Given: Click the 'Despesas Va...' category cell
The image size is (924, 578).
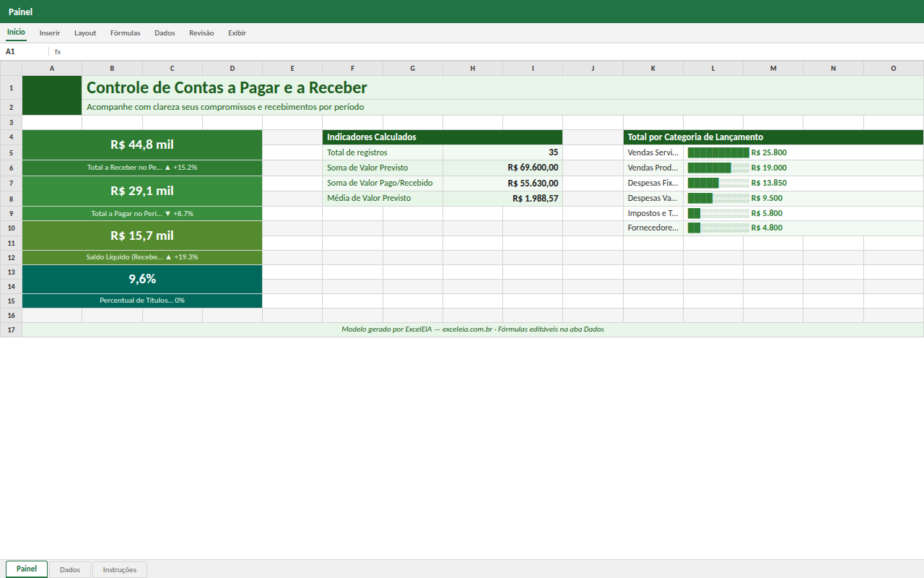Looking at the screenshot, I should point(653,198).
